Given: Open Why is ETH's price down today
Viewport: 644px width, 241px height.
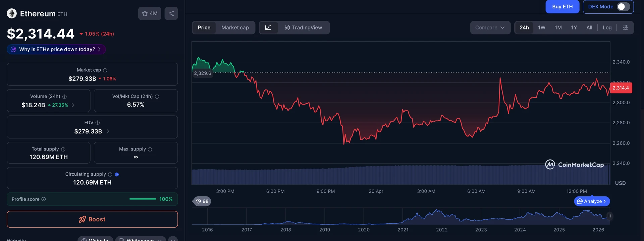Looking at the screenshot, I should tap(56, 49).
